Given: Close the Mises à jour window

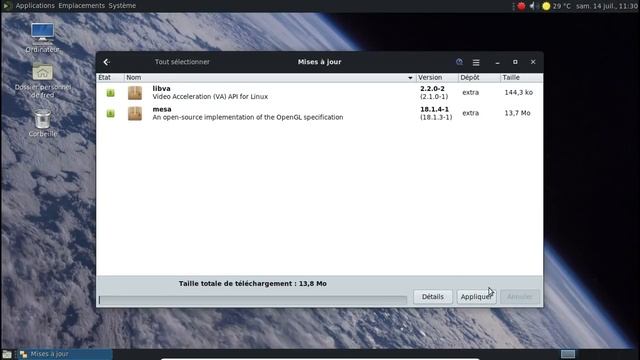Looking at the screenshot, I should (x=533, y=62).
